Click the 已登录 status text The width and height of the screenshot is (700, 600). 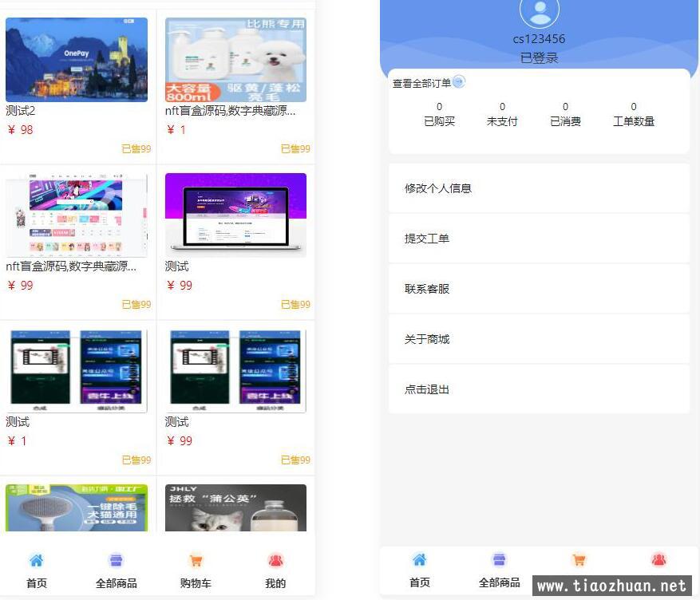[539, 57]
